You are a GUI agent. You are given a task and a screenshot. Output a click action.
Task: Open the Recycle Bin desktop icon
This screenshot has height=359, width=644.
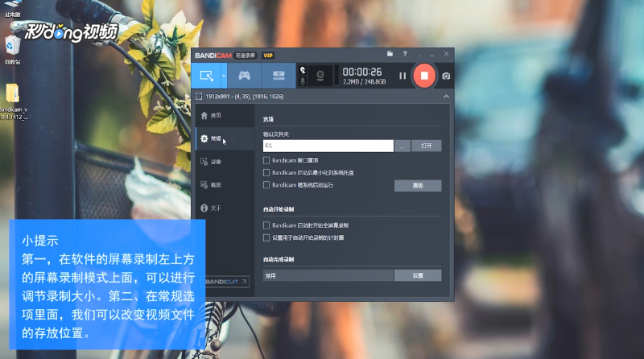click(x=13, y=50)
